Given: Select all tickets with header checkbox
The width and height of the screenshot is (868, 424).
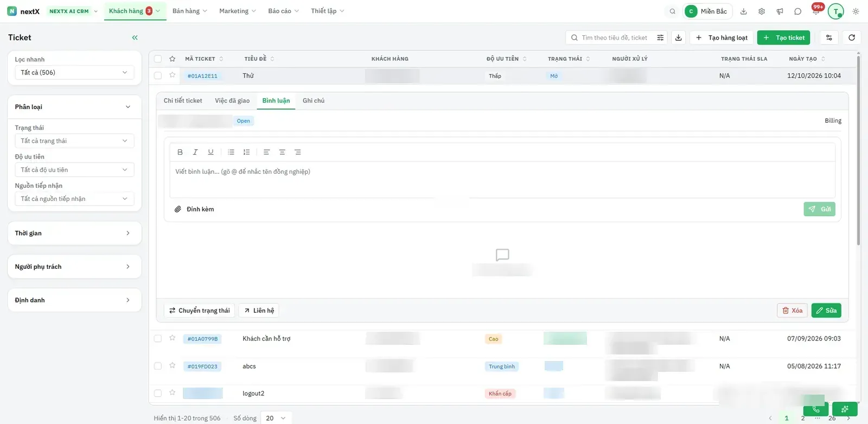Looking at the screenshot, I should (158, 59).
